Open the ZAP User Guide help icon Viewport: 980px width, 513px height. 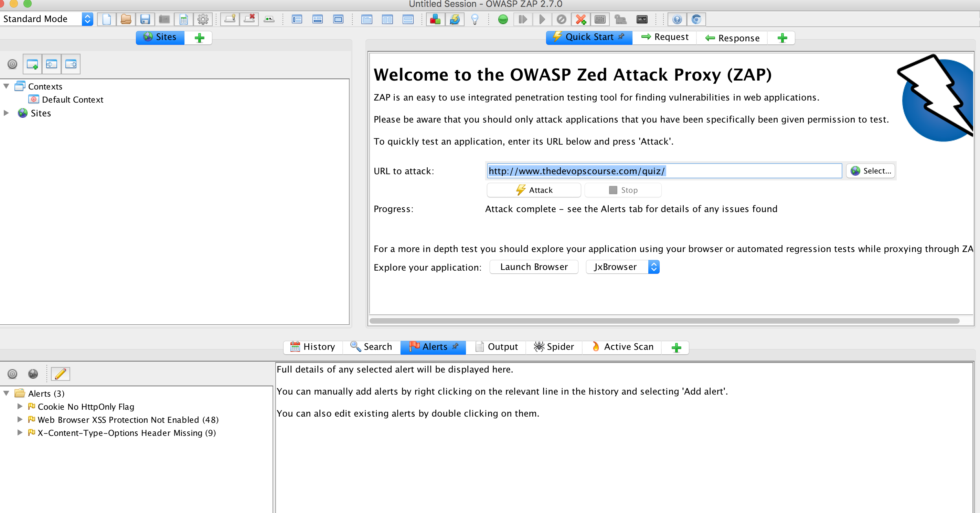[x=677, y=19]
